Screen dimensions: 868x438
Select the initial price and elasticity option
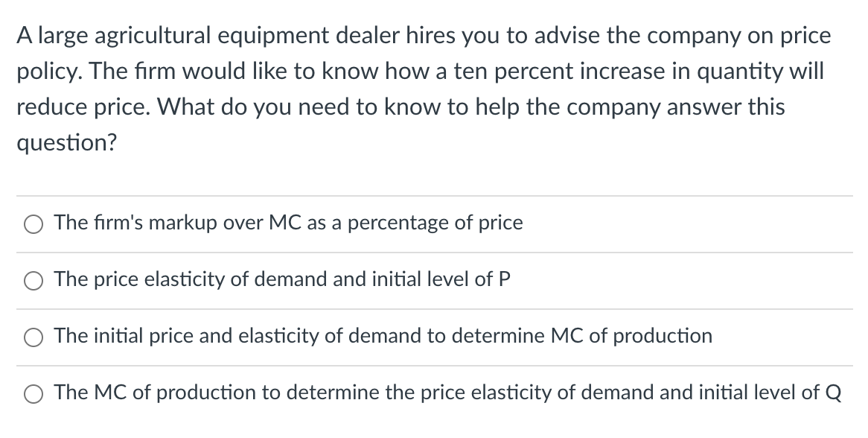pyautogui.click(x=33, y=337)
